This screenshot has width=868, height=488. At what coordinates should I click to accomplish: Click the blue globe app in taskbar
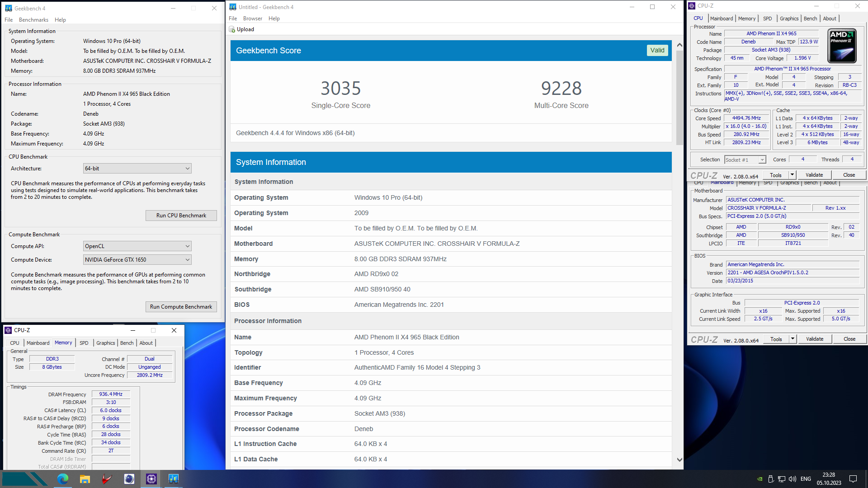point(129,479)
